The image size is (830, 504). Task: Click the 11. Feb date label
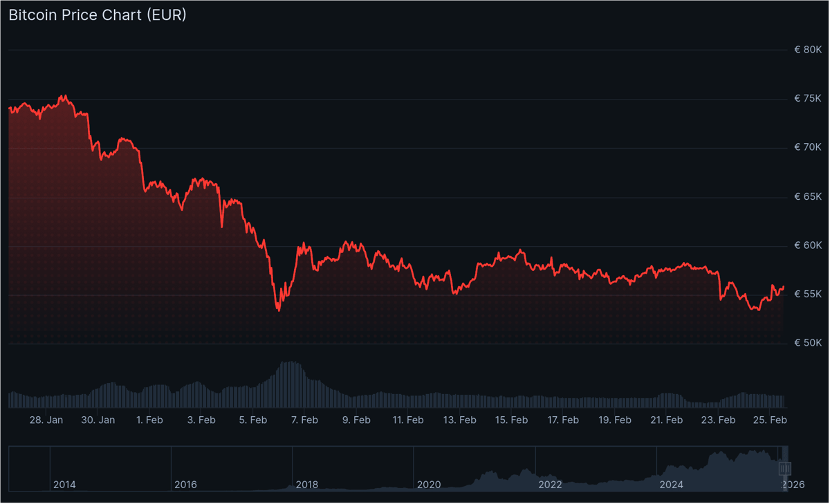407,420
